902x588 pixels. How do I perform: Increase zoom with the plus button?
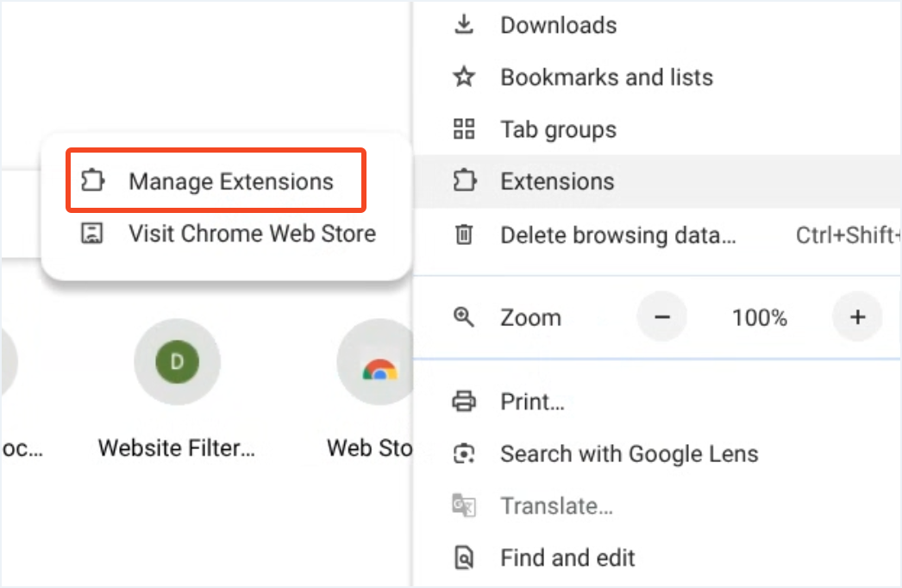[x=858, y=317]
